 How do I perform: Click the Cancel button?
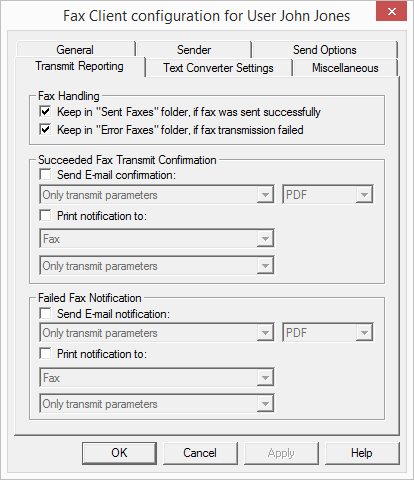point(200,453)
